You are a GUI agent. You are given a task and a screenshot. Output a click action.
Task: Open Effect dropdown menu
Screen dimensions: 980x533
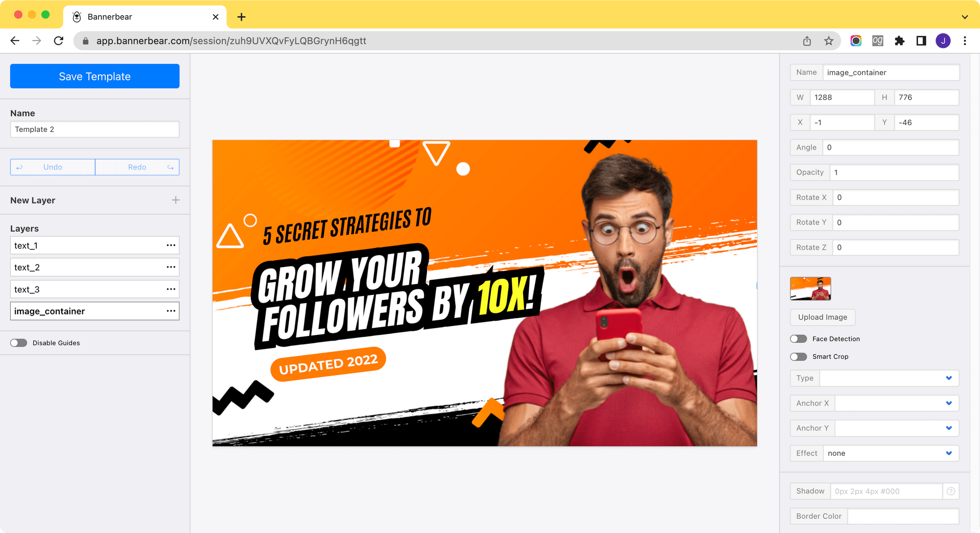[889, 452]
